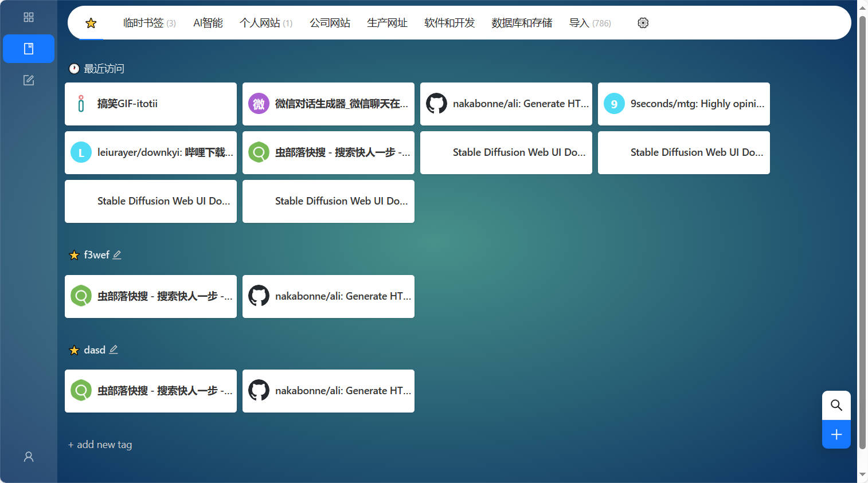Click the green search icon in 最近访问

[x=259, y=152]
